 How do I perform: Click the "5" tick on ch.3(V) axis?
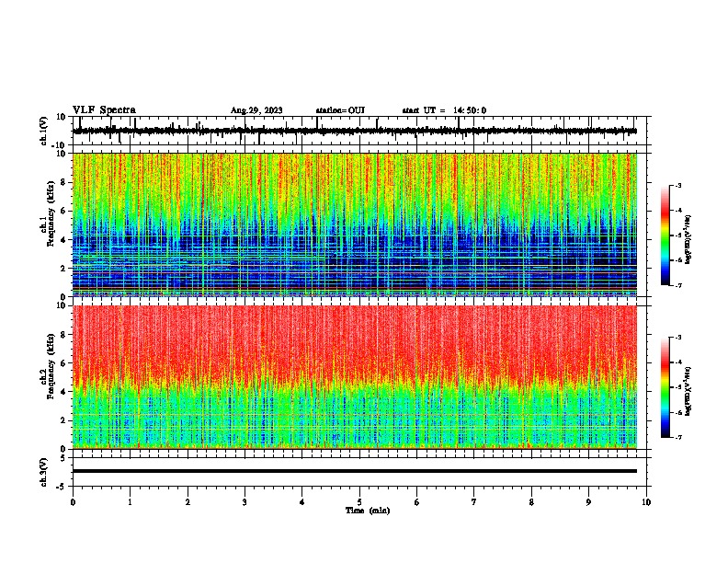pyautogui.click(x=63, y=457)
